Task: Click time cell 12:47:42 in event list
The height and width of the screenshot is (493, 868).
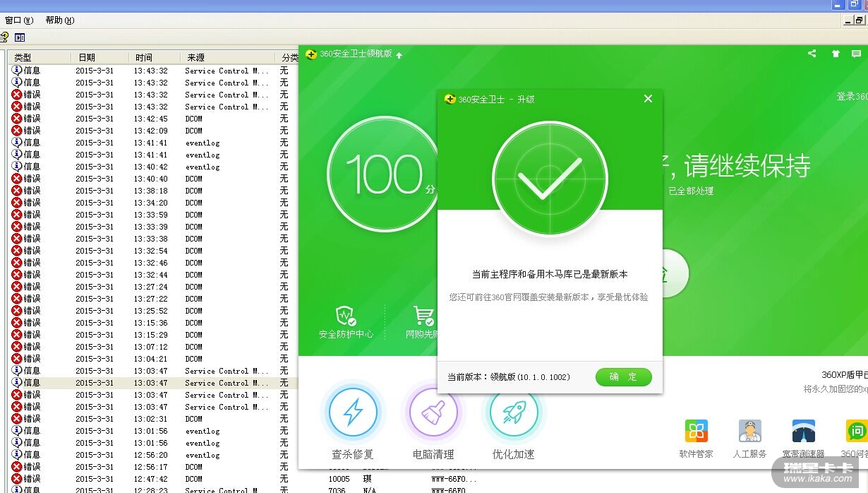Action: 151,479
